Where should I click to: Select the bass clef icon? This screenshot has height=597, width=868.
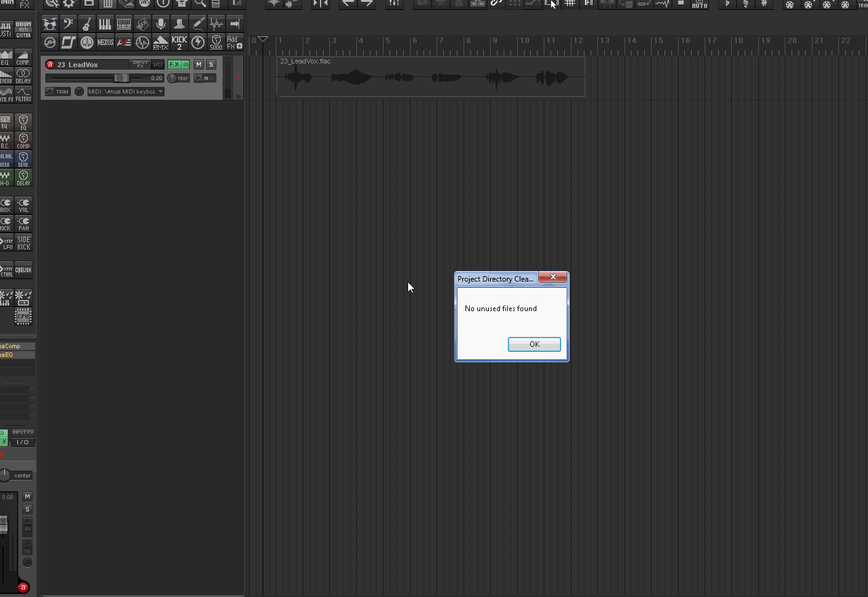(68, 24)
